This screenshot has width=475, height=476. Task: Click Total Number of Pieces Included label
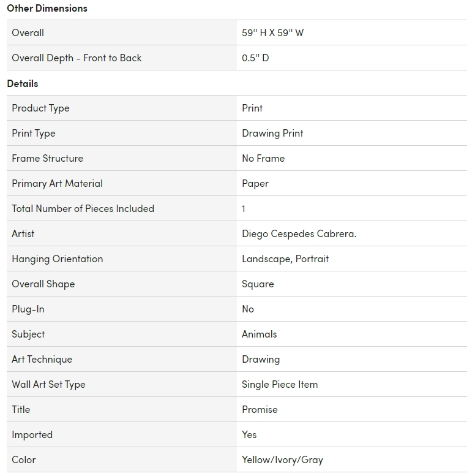pyautogui.click(x=83, y=209)
